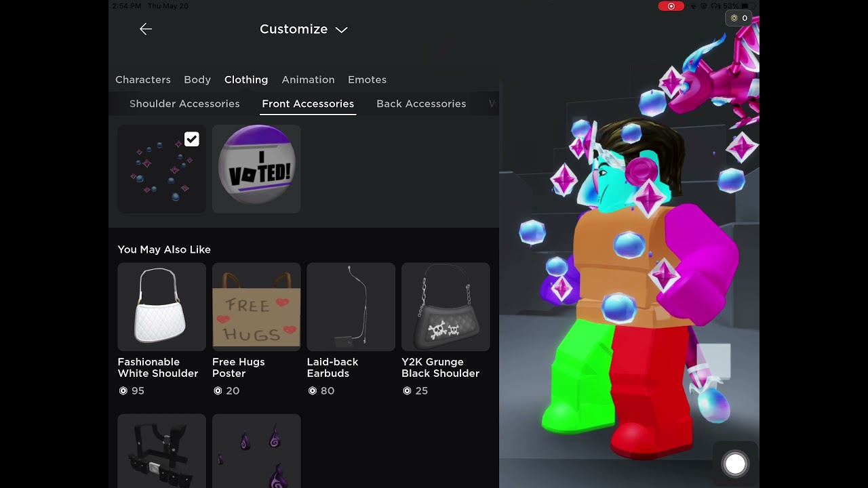Click the 20 Robux price

point(226,390)
